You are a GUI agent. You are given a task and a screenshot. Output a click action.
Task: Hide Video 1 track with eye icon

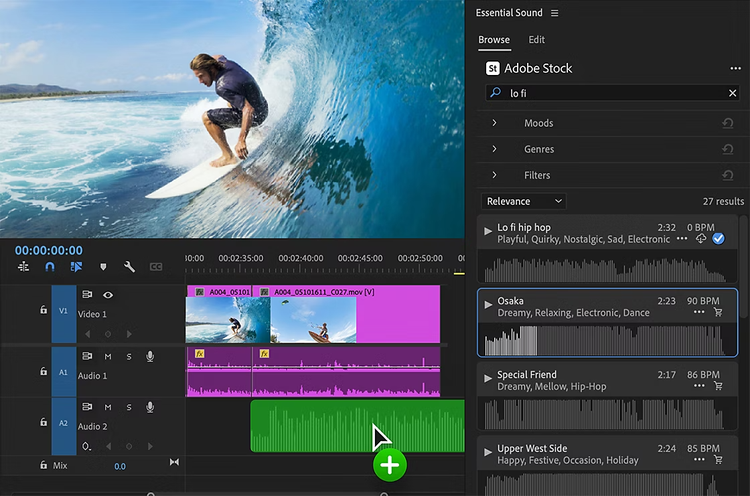coord(108,295)
